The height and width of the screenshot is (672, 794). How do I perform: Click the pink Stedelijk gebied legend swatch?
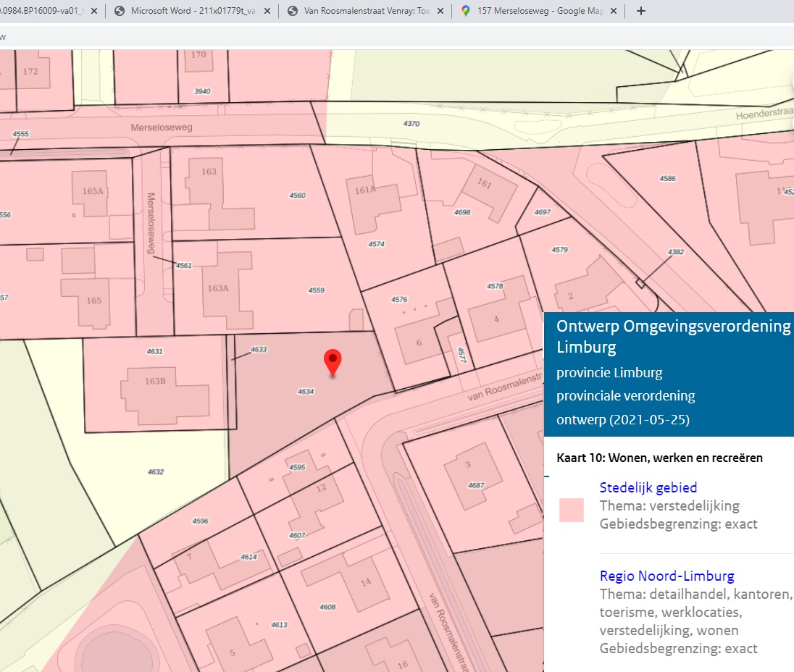(571, 510)
